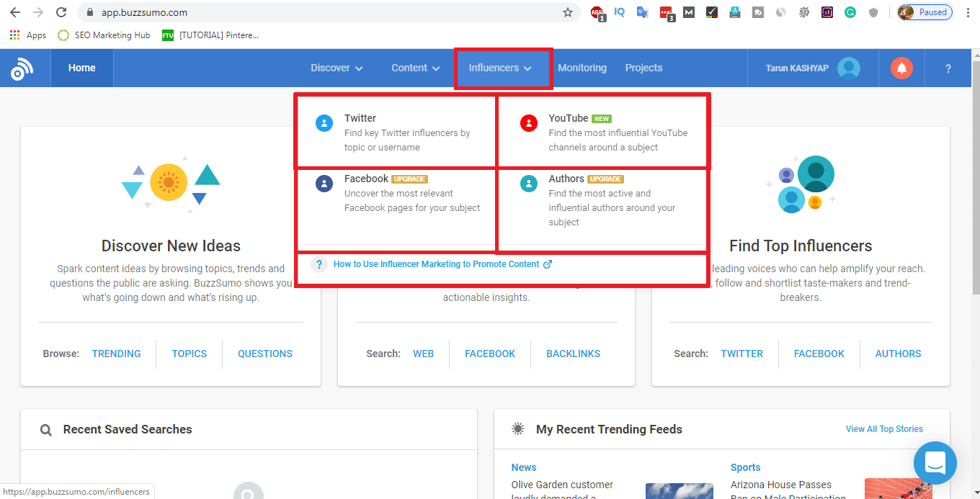
Task: Open the Intercom chat bubble
Action: [935, 462]
